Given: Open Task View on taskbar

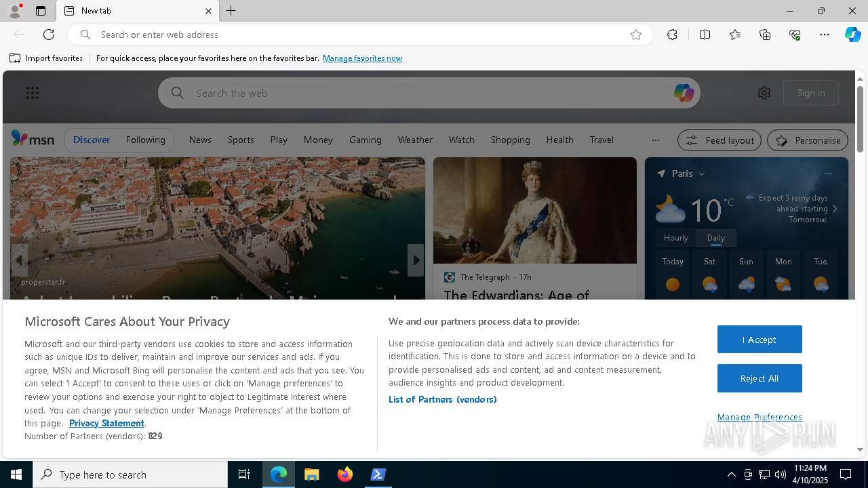Looking at the screenshot, I should 244,474.
